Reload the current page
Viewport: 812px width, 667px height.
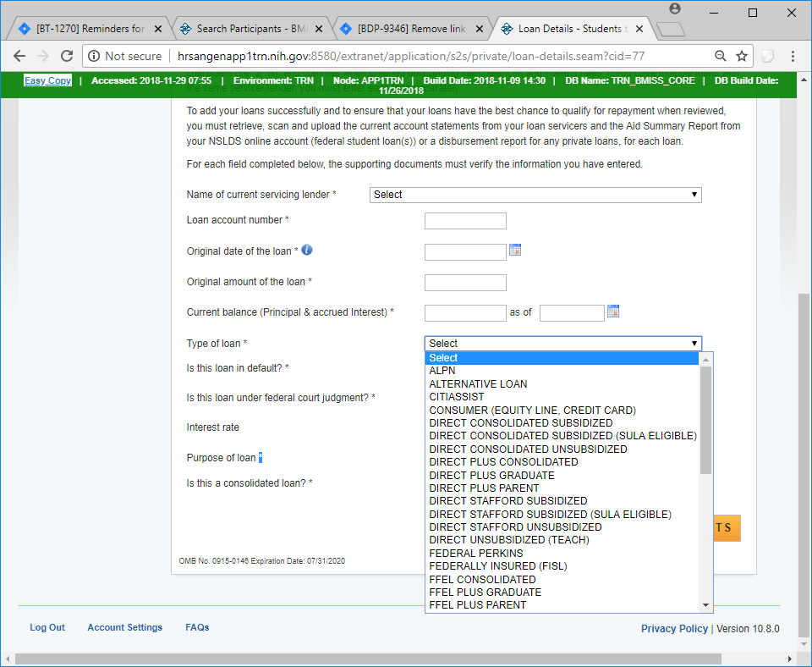[67, 56]
